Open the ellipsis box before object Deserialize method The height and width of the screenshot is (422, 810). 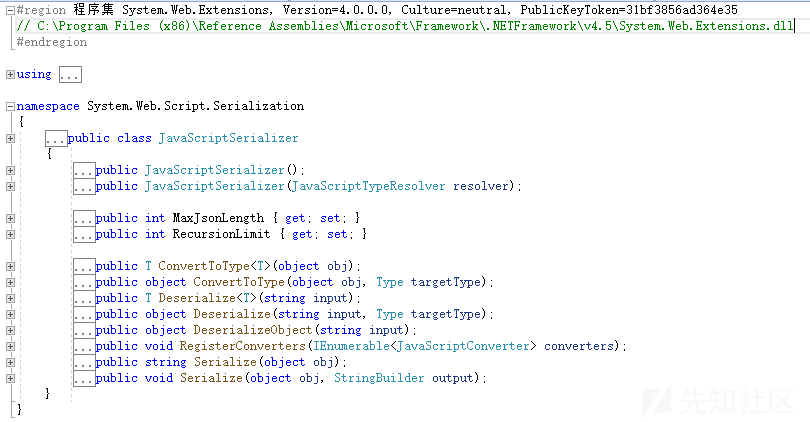tap(84, 315)
